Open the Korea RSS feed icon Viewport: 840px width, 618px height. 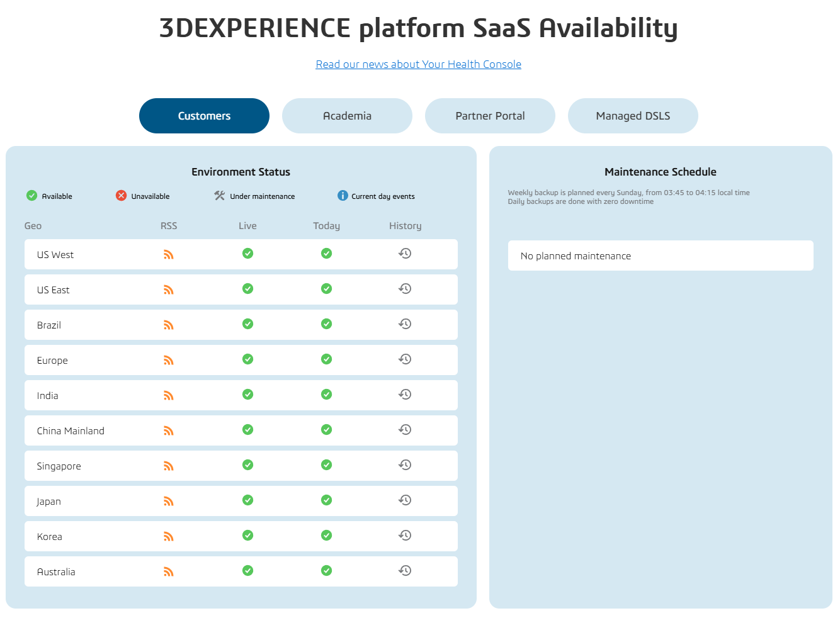[x=168, y=537]
